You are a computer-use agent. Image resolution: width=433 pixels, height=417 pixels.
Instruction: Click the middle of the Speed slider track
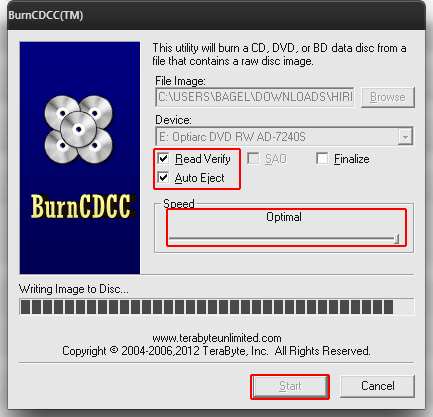point(283,239)
